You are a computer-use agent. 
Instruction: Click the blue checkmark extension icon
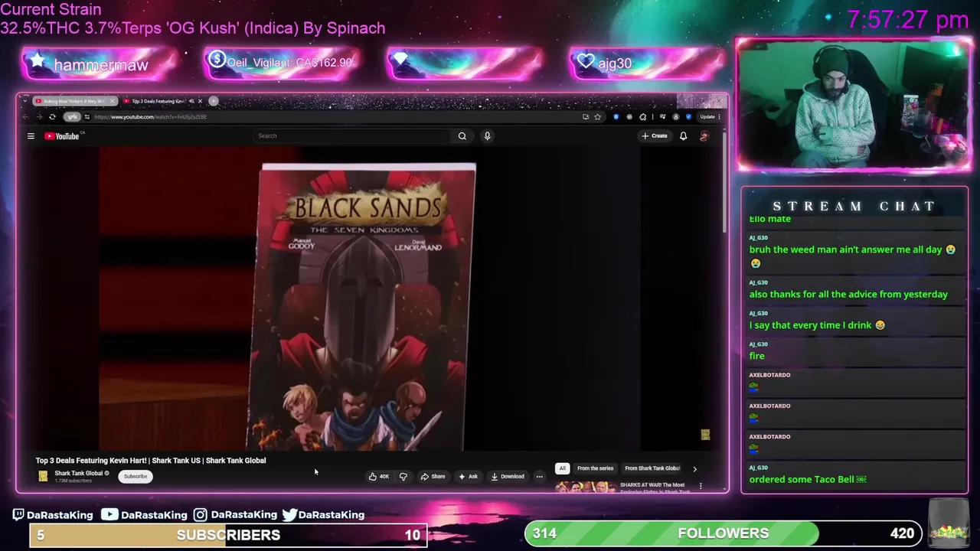[688, 117]
